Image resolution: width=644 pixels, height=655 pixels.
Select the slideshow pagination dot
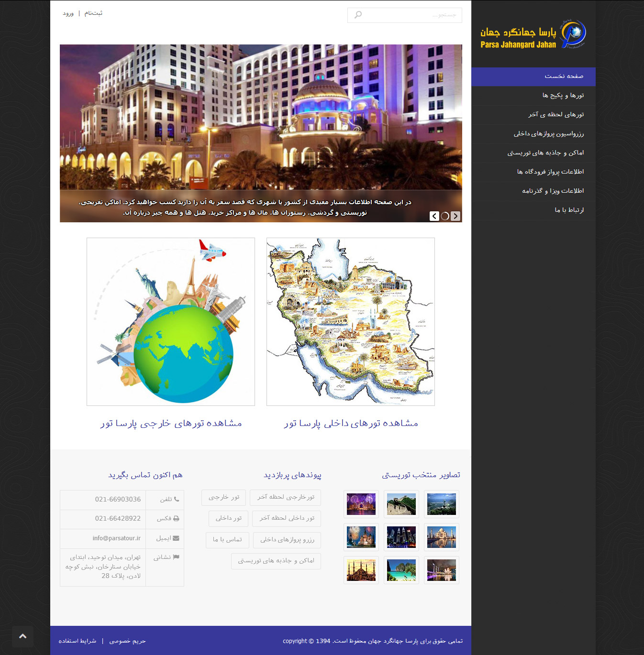[445, 216]
